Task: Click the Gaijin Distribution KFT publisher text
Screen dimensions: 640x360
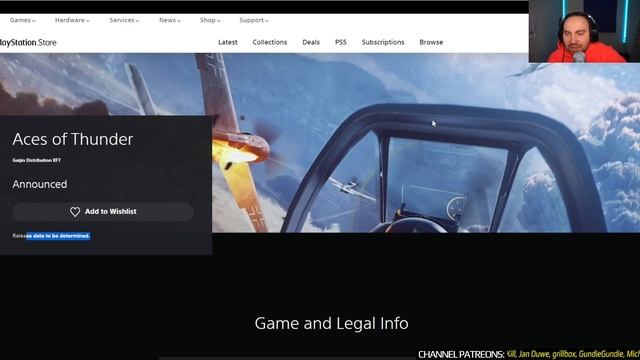Action: [x=36, y=160]
